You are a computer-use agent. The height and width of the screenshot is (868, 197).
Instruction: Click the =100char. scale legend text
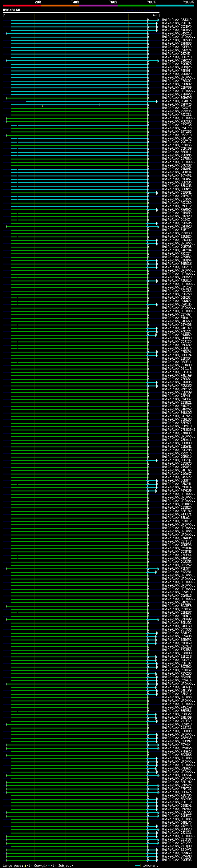click(149, 866)
